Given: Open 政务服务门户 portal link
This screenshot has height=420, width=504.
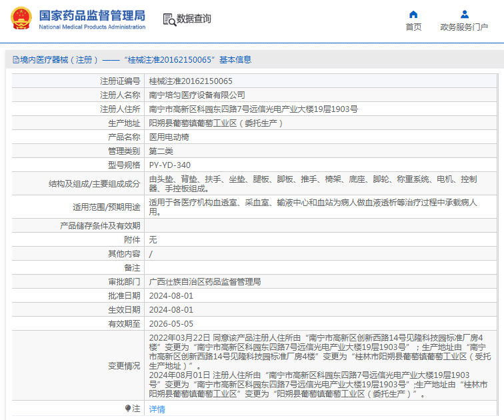Looking at the screenshot, I should [x=464, y=27].
